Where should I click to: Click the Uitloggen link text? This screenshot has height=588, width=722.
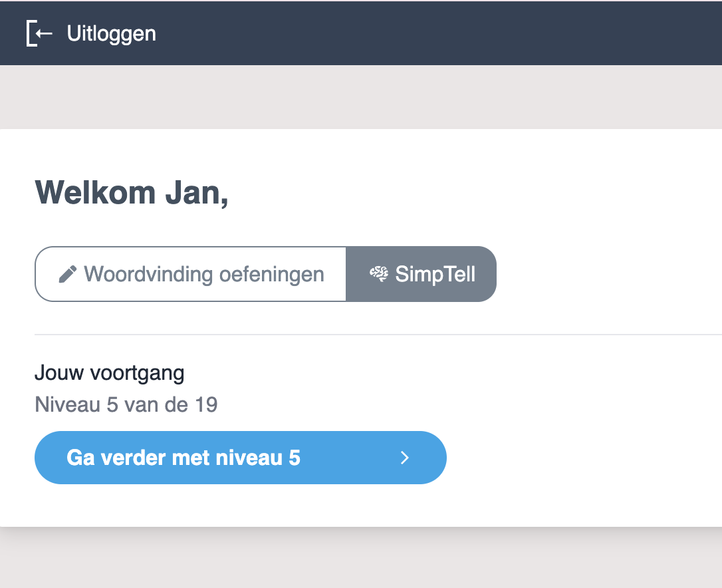tap(112, 33)
